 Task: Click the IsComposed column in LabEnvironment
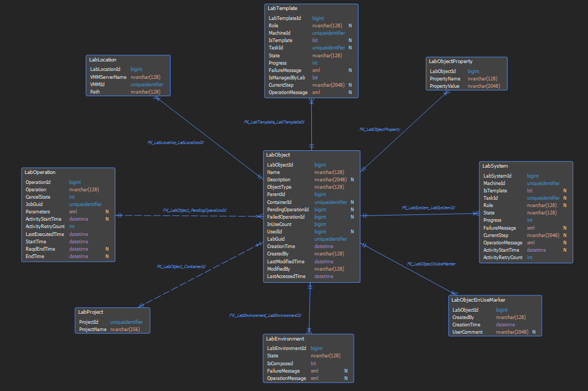pyautogui.click(x=280, y=364)
